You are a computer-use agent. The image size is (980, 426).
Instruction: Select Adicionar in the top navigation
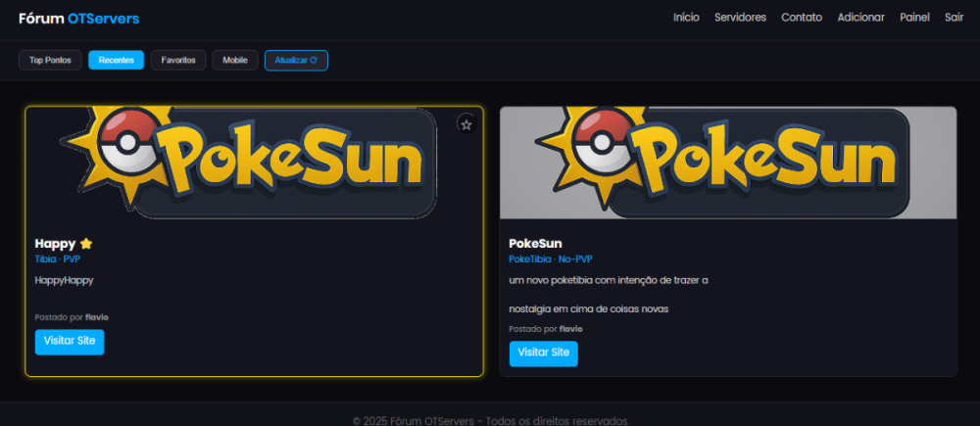coord(860,18)
